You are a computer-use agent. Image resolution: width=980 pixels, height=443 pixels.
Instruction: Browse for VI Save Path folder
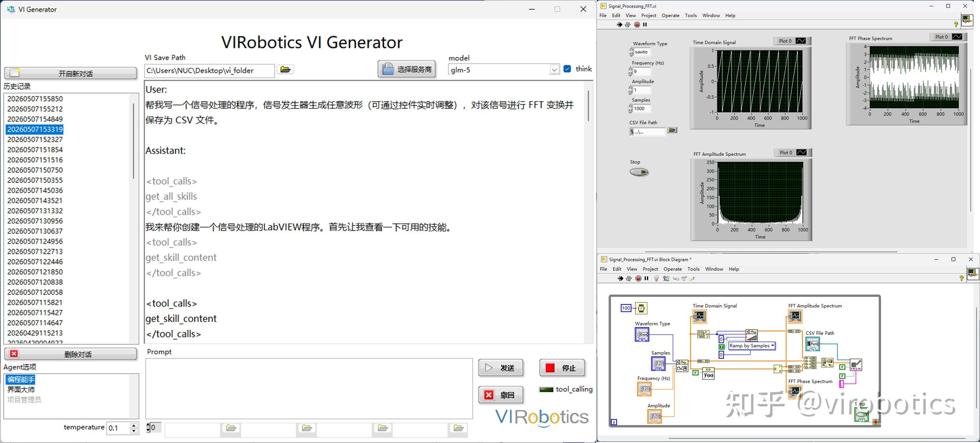click(x=285, y=70)
